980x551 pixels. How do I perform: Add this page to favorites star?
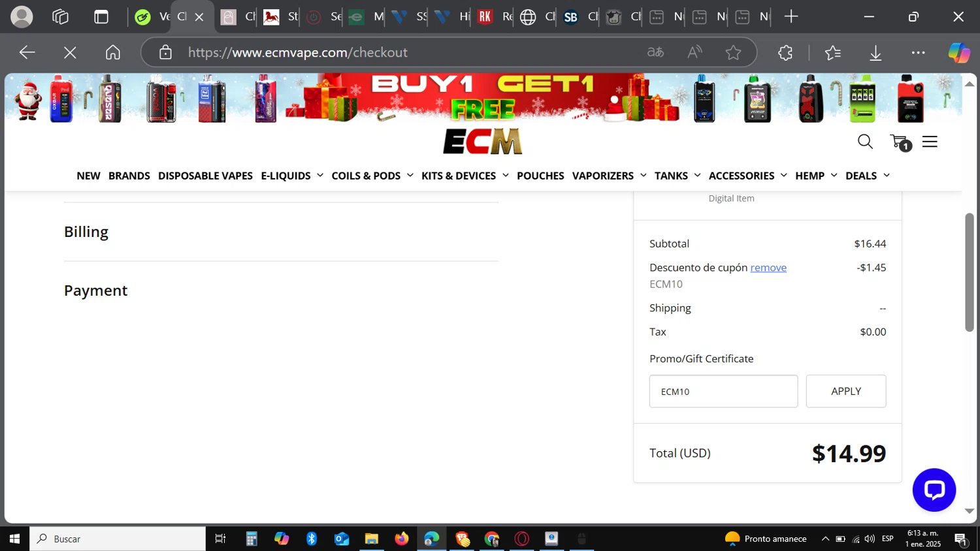pos(733,52)
